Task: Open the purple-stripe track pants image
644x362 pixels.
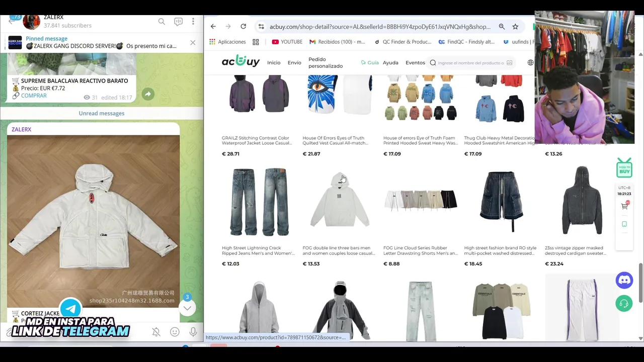Action: [x=582, y=308]
